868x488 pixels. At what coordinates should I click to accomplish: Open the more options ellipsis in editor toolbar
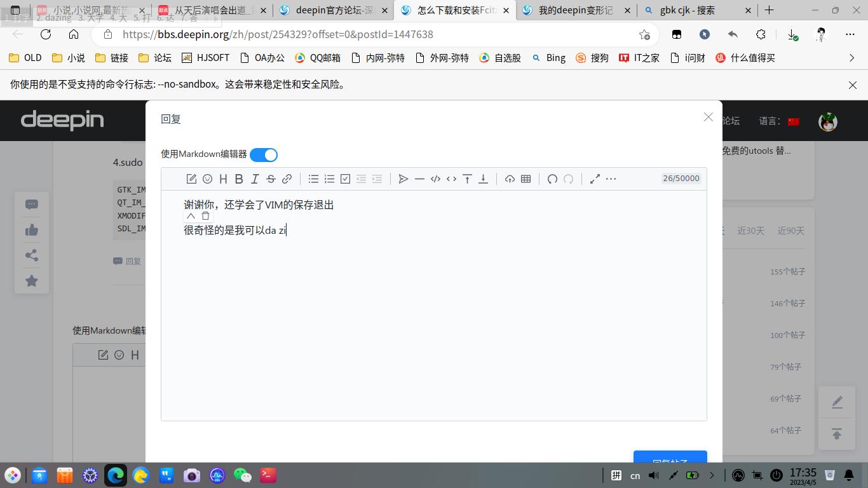(x=611, y=179)
